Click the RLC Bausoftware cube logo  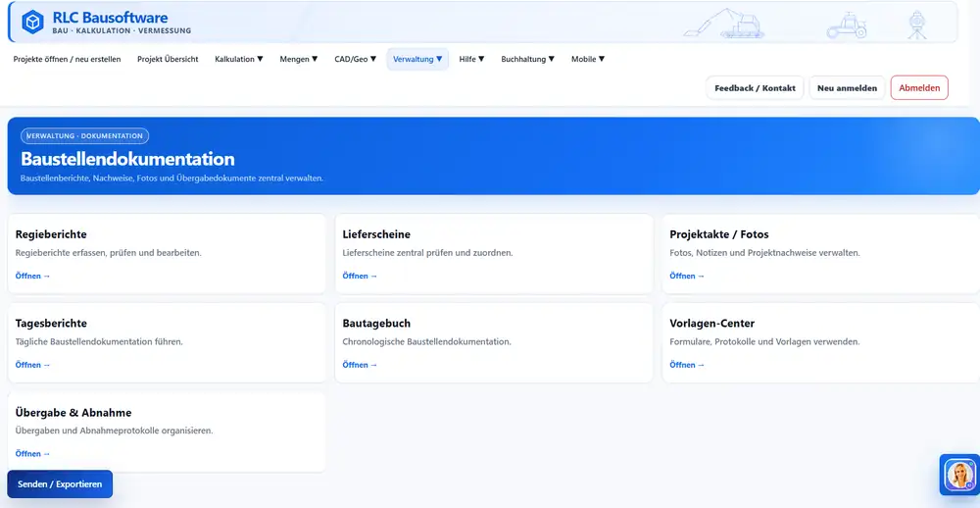point(32,22)
